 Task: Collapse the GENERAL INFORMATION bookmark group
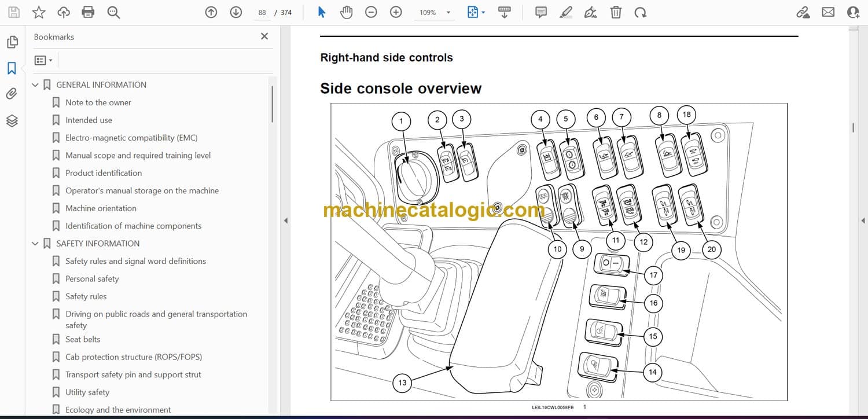click(x=35, y=85)
